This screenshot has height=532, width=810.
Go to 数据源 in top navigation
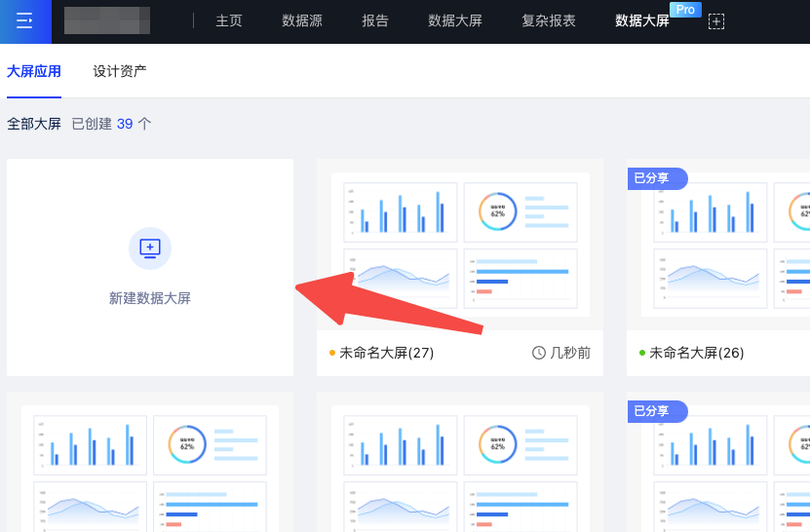[x=302, y=21]
